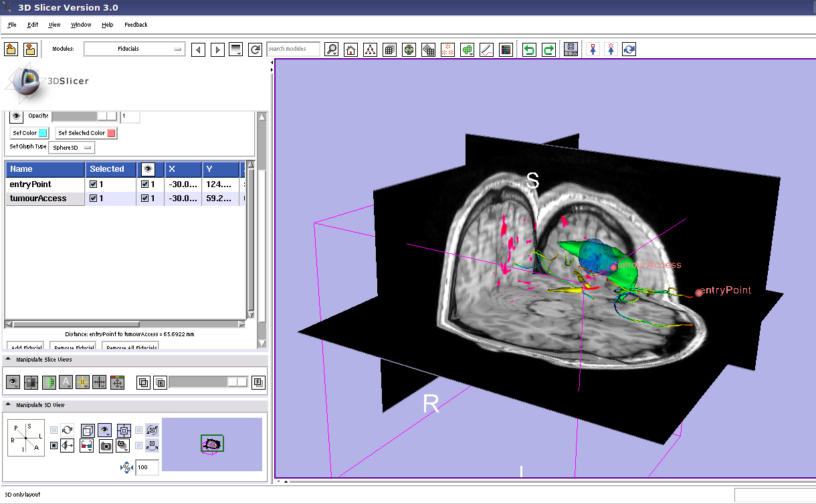Viewport: 816px width, 504px height.
Task: Click the refresh module icon beside history arrows
Action: pyautogui.click(x=255, y=49)
